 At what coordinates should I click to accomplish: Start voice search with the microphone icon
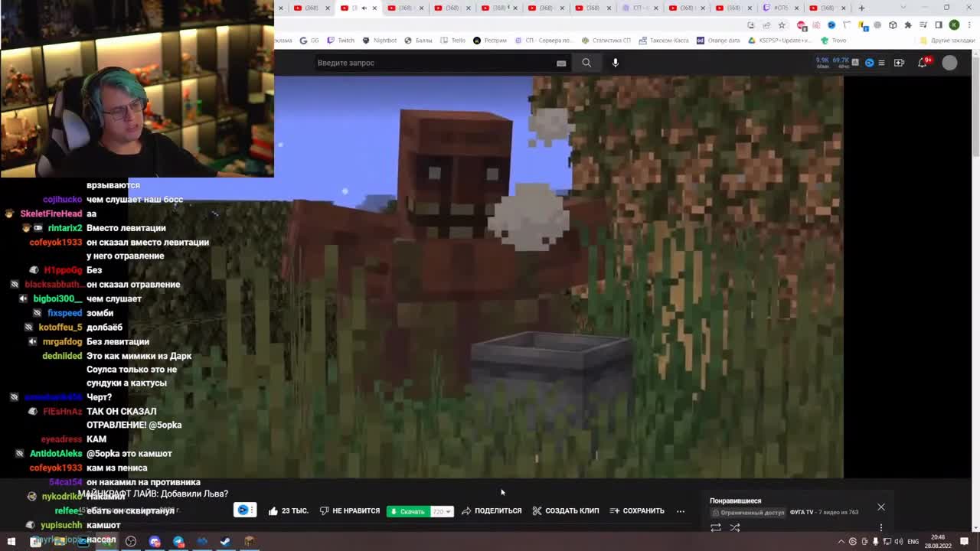pyautogui.click(x=615, y=63)
